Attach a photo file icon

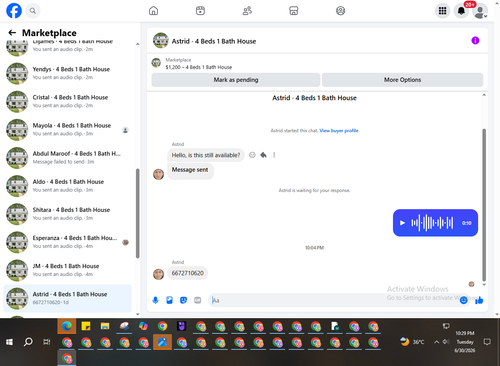coord(169,300)
